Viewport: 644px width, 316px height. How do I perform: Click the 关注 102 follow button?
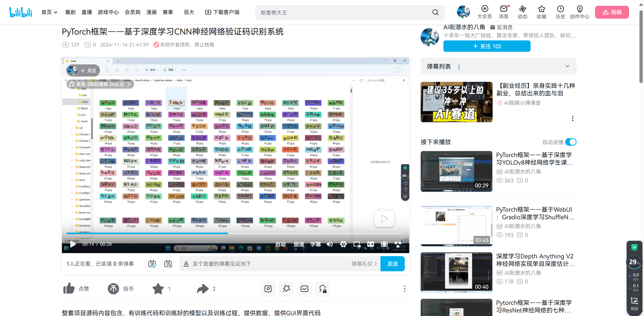pyautogui.click(x=487, y=46)
